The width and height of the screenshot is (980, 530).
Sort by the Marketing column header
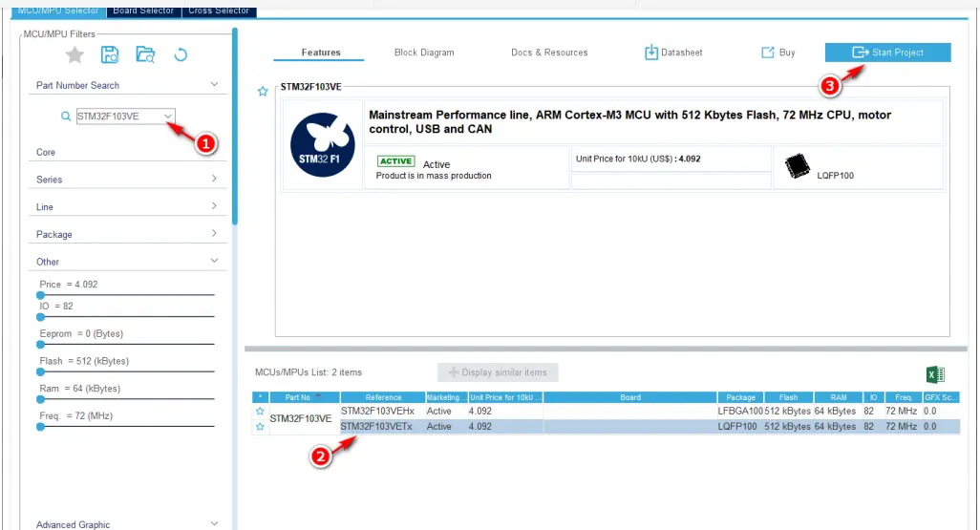click(446, 397)
